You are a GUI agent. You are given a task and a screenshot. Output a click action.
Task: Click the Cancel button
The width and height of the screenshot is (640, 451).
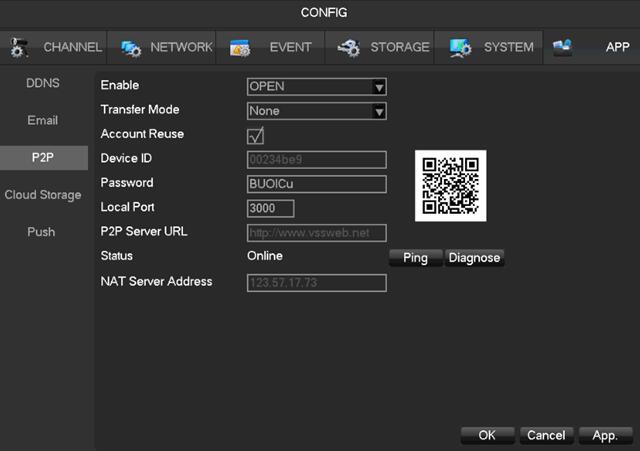tap(546, 435)
